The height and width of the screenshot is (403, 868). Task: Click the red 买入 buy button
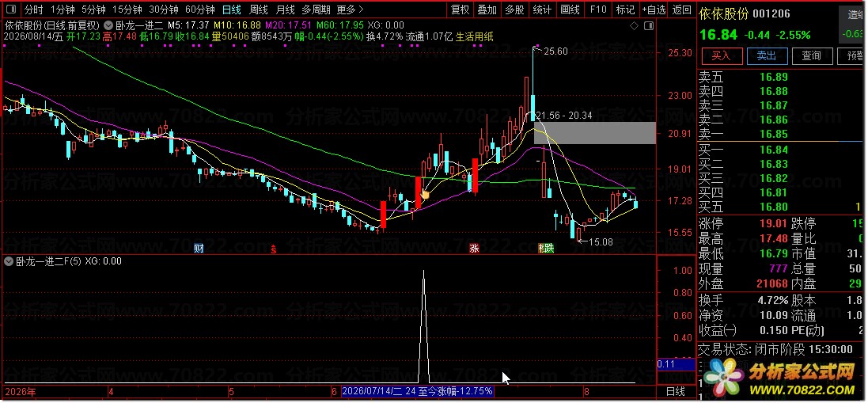click(721, 56)
